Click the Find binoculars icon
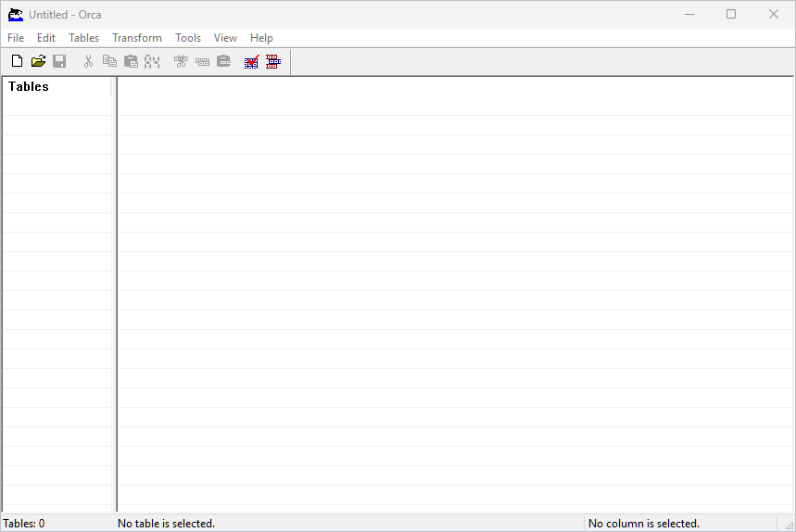The width and height of the screenshot is (796, 532). (x=152, y=61)
